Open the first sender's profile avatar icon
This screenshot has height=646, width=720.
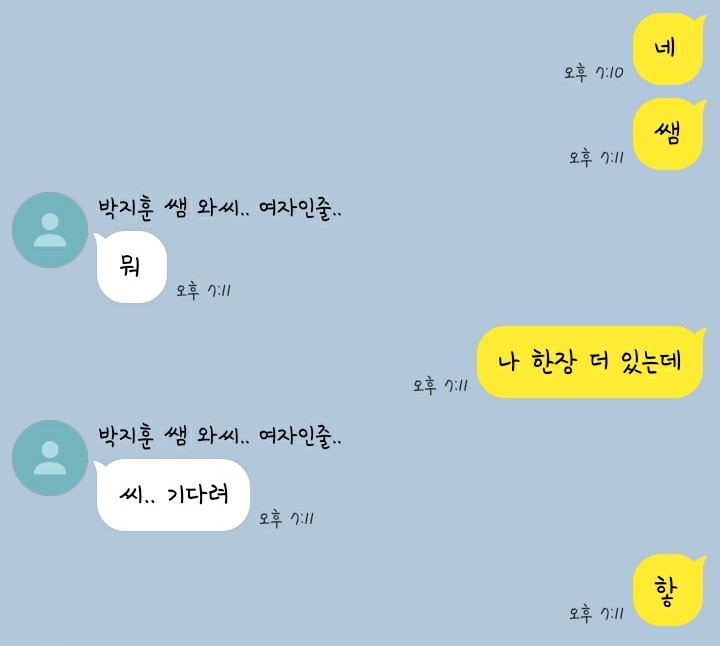pyautogui.click(x=50, y=230)
